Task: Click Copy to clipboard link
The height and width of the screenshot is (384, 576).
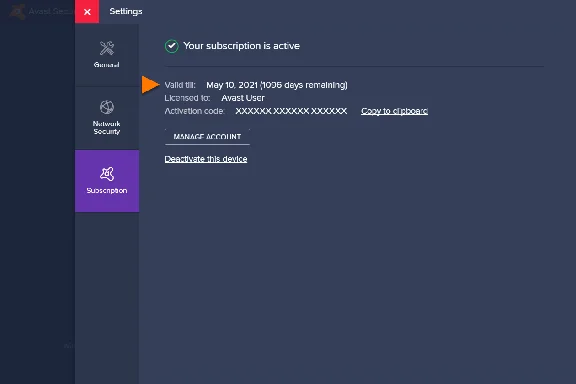Action: 394,111
